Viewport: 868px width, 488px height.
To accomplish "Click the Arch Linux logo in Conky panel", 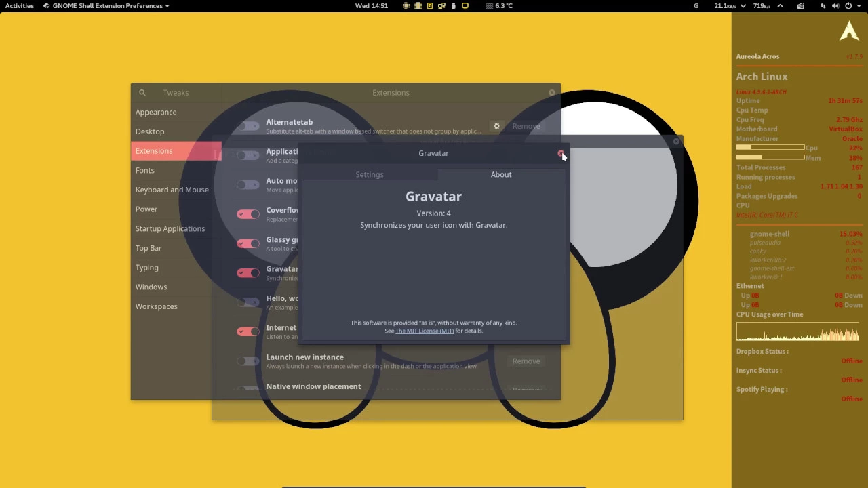I will click(x=849, y=31).
